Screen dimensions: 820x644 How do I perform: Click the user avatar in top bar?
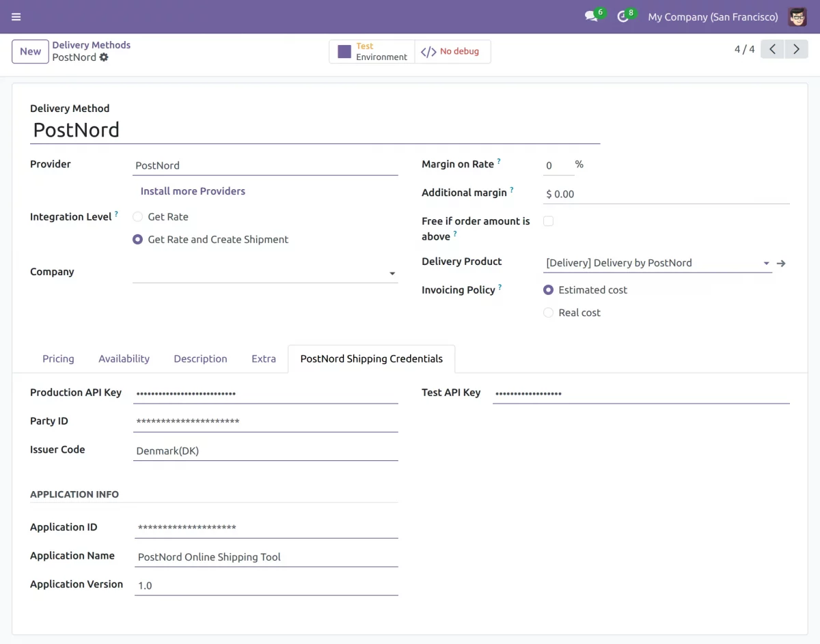[x=797, y=17]
